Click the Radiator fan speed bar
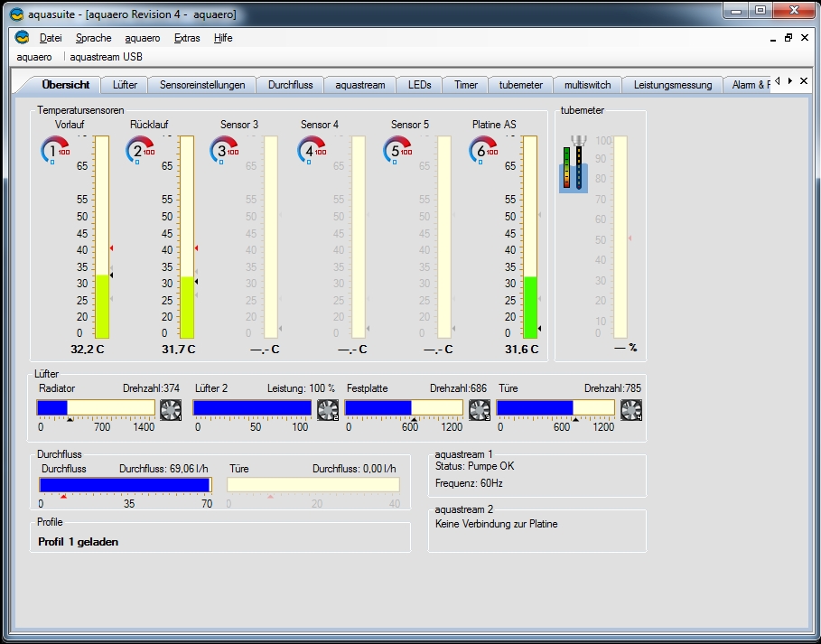The image size is (821, 644). pos(96,407)
